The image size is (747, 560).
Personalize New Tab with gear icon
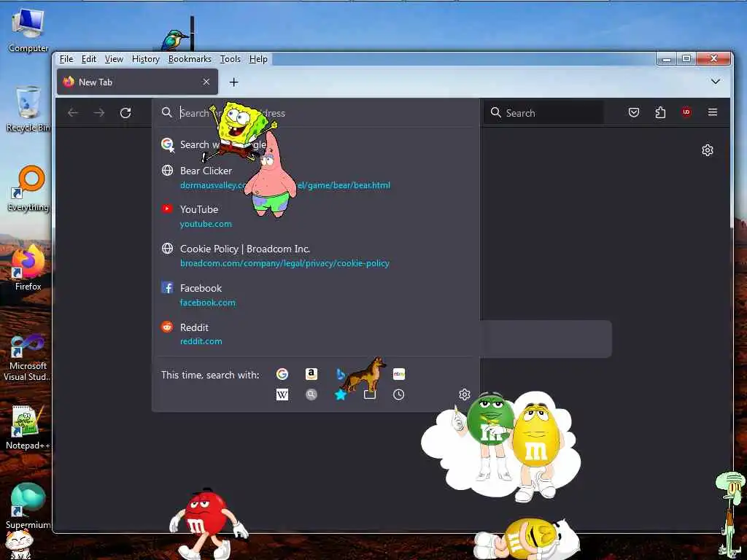pyautogui.click(x=708, y=150)
